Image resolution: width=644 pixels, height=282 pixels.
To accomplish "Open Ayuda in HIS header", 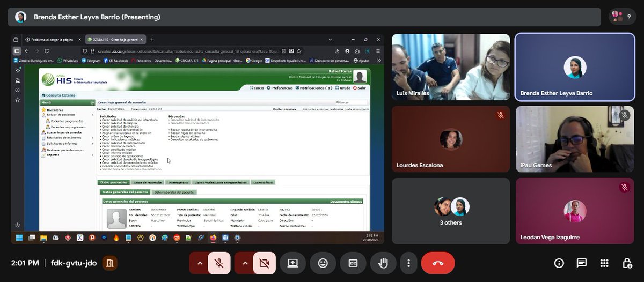I will [343, 87].
